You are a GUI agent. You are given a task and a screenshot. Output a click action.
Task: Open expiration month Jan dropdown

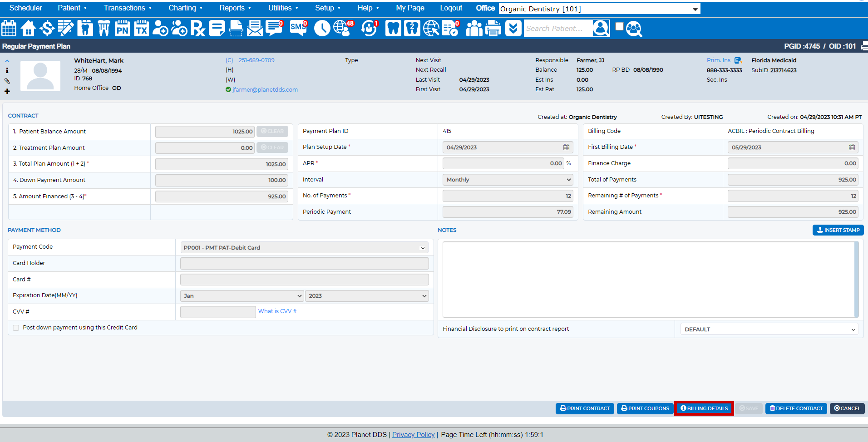242,296
